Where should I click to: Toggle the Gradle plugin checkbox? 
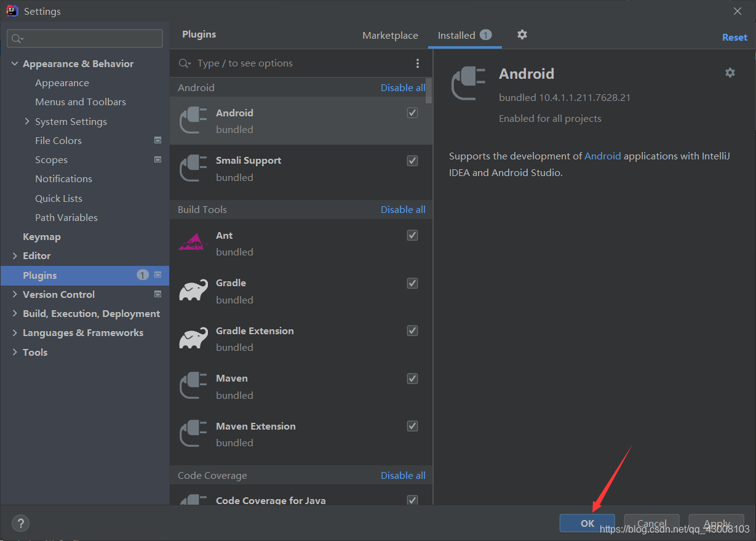click(x=413, y=283)
